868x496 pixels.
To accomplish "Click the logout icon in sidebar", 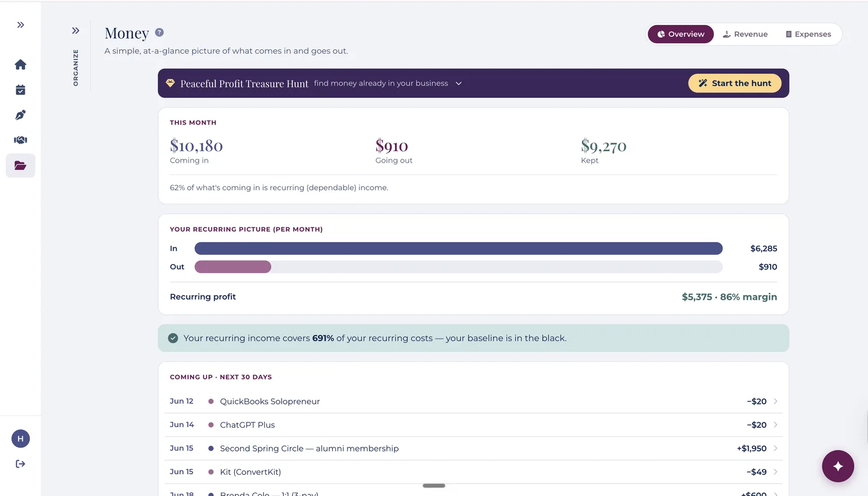I will point(21,464).
